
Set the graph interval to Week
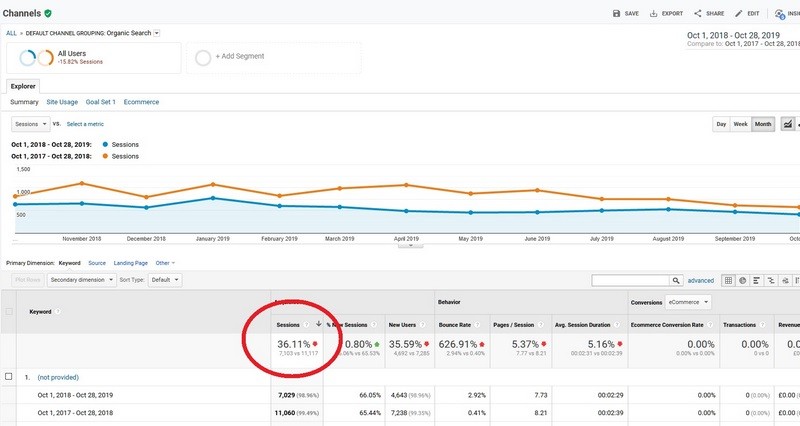[741, 124]
